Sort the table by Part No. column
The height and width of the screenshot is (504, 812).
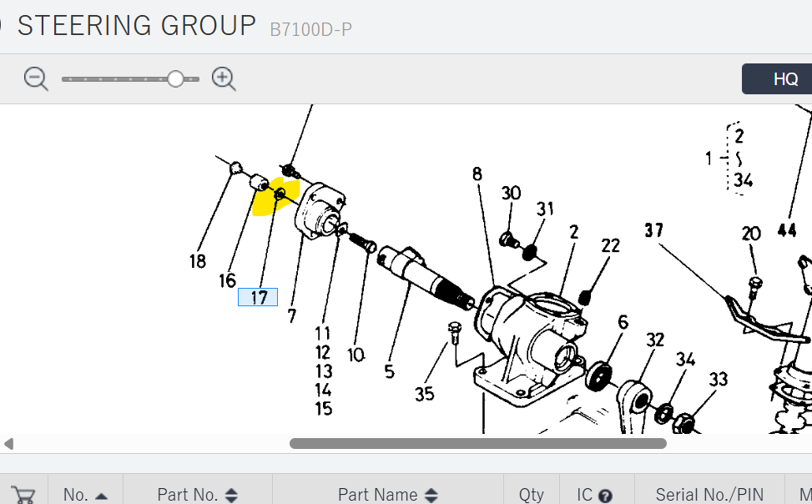coord(198,495)
